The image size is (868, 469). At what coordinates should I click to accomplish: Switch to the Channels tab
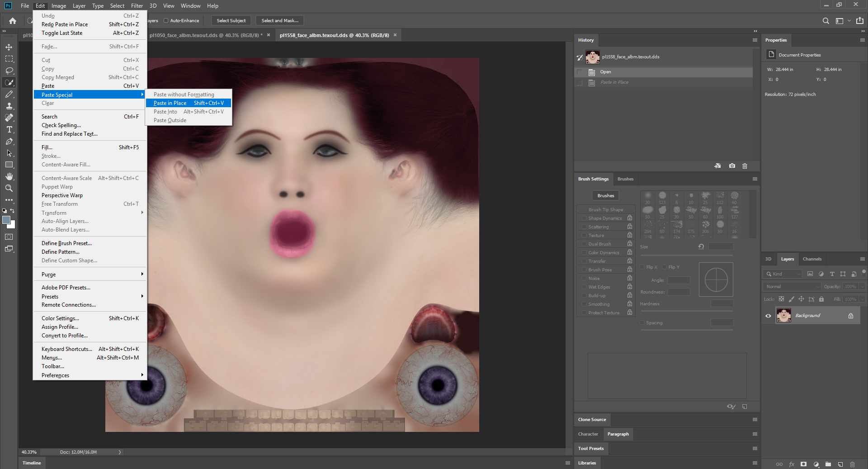pyautogui.click(x=812, y=259)
